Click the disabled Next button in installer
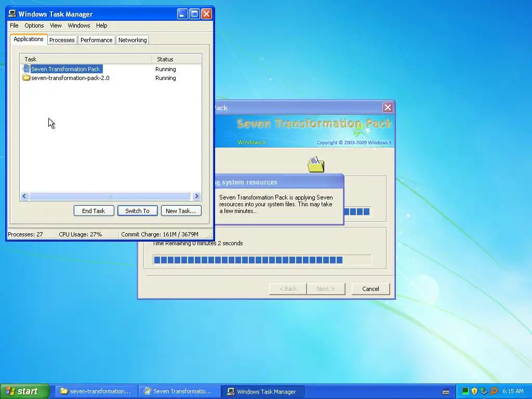This screenshot has width=532, height=399. click(326, 289)
